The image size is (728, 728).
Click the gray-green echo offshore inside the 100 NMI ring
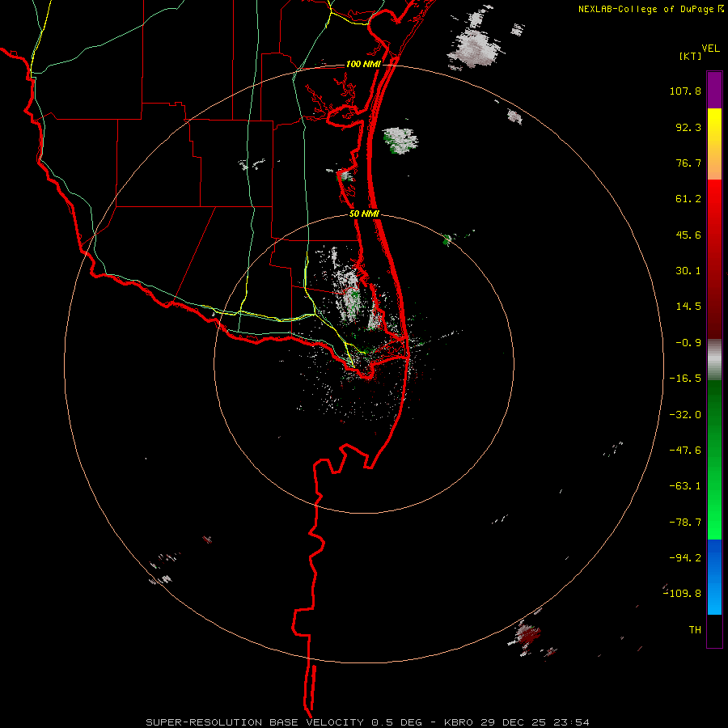click(x=400, y=140)
